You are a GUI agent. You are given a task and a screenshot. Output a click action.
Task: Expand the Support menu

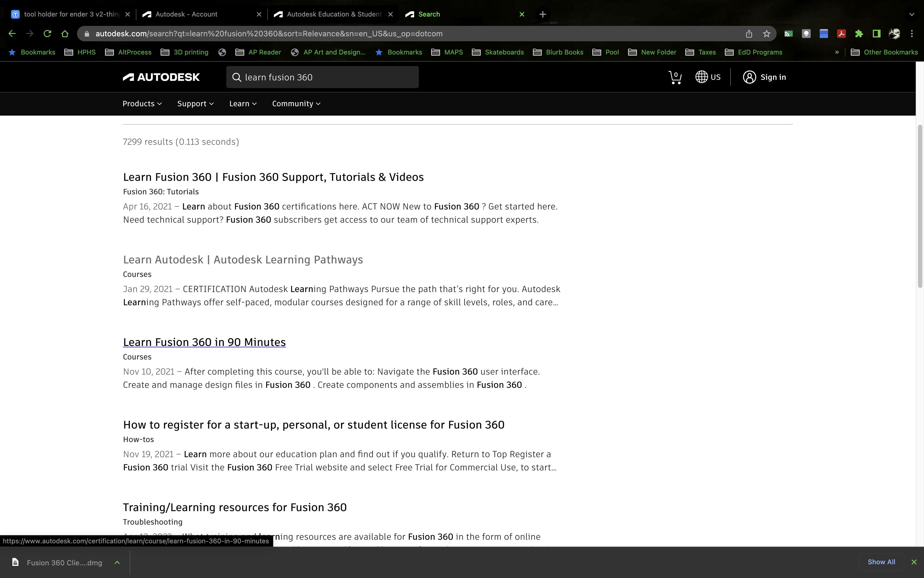click(x=195, y=103)
